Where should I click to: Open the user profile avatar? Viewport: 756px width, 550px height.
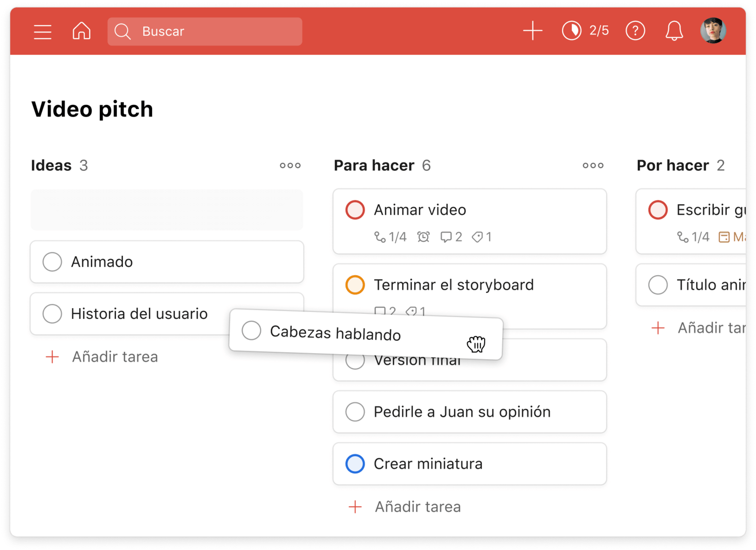(x=713, y=31)
